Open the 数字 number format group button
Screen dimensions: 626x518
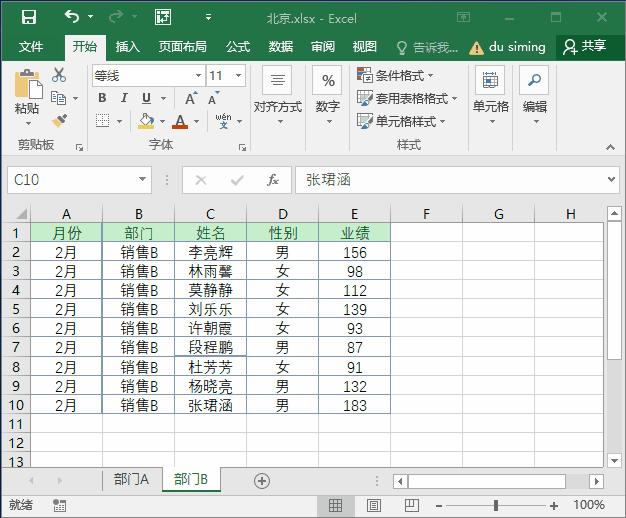point(328,95)
